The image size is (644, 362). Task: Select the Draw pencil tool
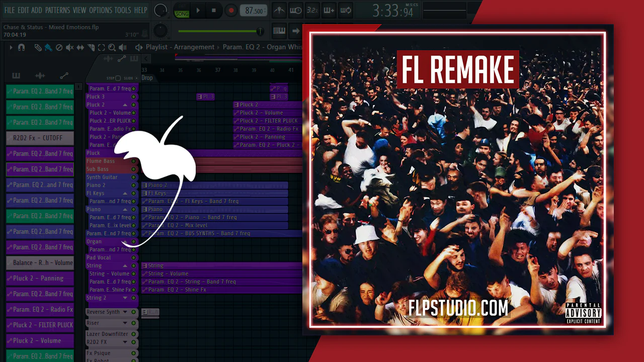click(x=38, y=47)
